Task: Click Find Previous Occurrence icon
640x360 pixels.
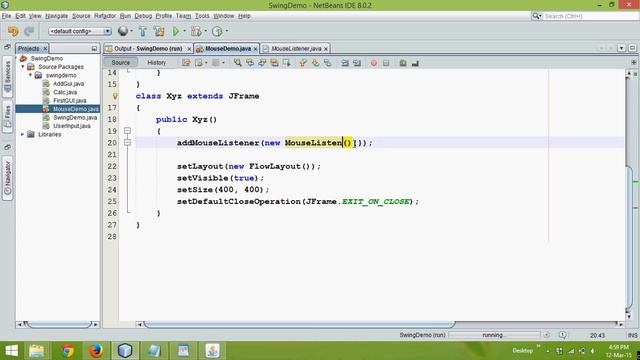Action: click(x=250, y=63)
